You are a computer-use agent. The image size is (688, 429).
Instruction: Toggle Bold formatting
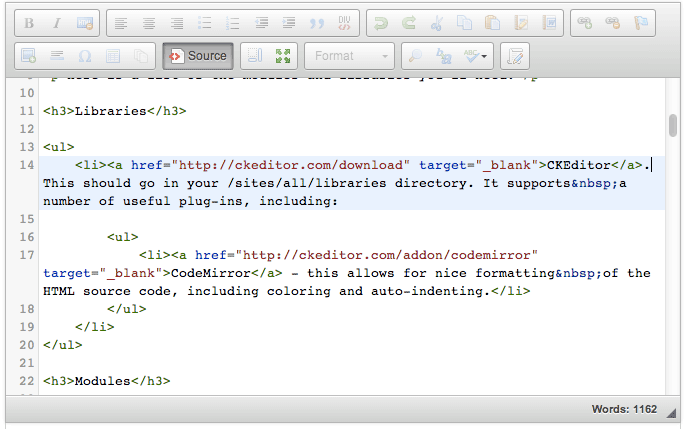29,23
